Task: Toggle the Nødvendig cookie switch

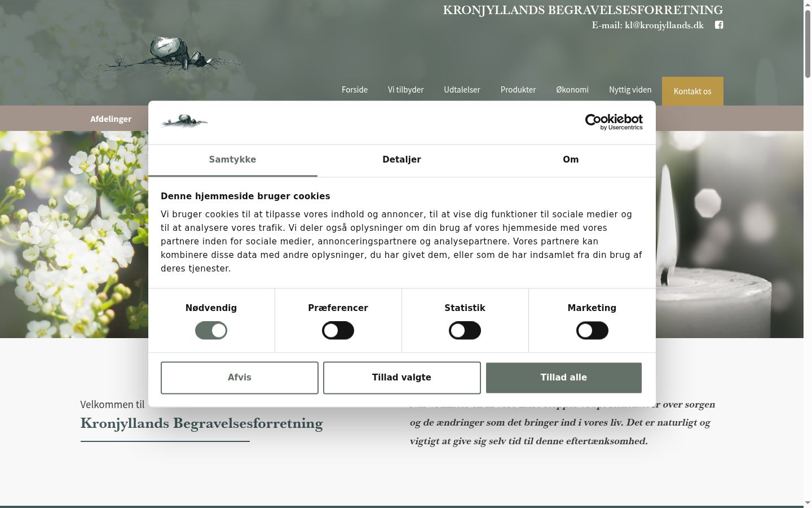Action: click(x=211, y=330)
